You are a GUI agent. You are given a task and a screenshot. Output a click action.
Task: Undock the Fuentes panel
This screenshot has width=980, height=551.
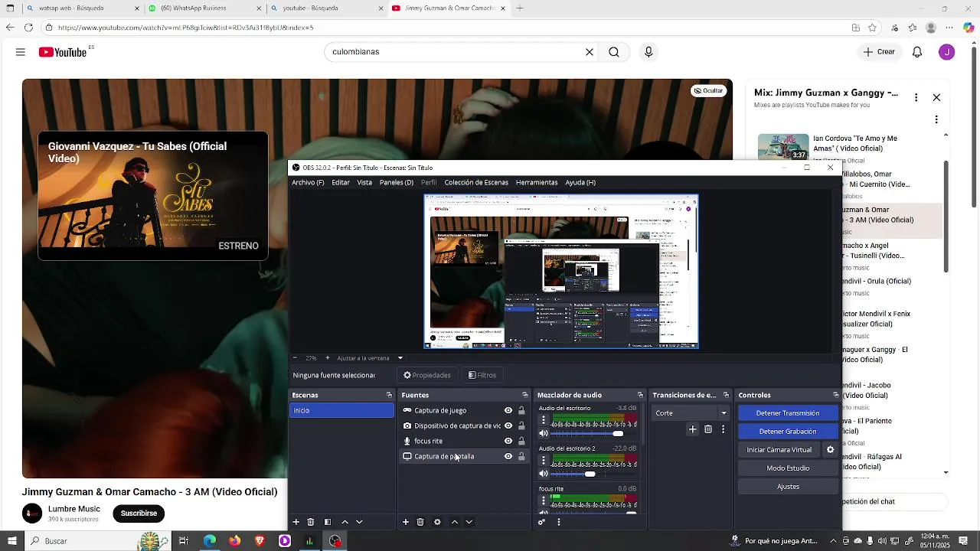(x=525, y=395)
